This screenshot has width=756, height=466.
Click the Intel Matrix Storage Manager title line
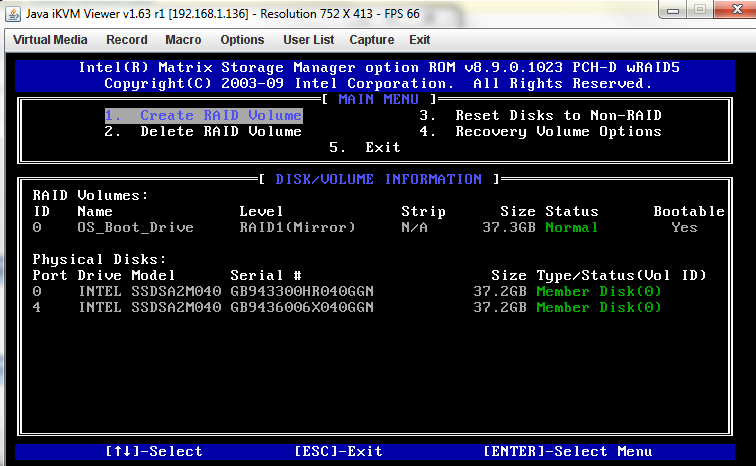379,67
